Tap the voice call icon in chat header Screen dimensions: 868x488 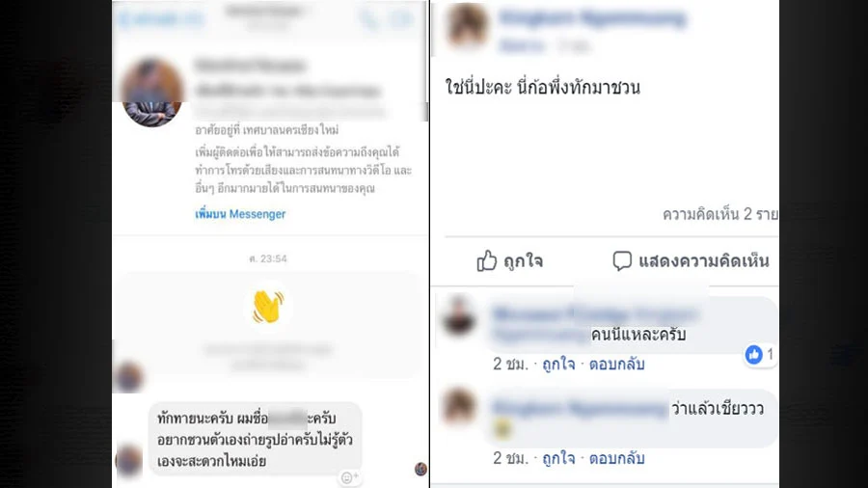pos(369,19)
